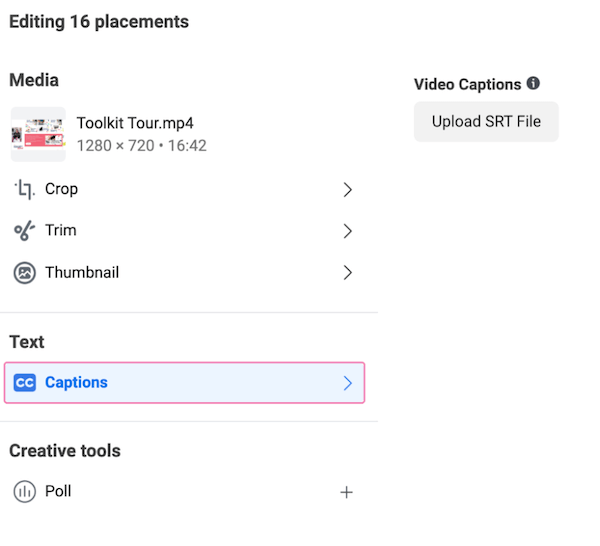Image resolution: width=600 pixels, height=546 pixels.
Task: Expand Thumbnail options with its chevron
Action: 347,272
